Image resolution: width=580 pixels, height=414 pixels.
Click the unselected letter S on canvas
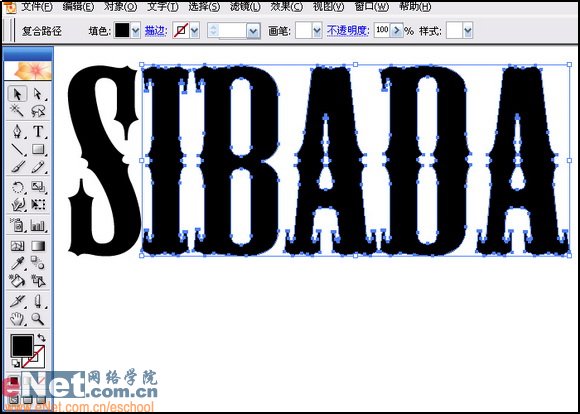[x=105, y=161]
